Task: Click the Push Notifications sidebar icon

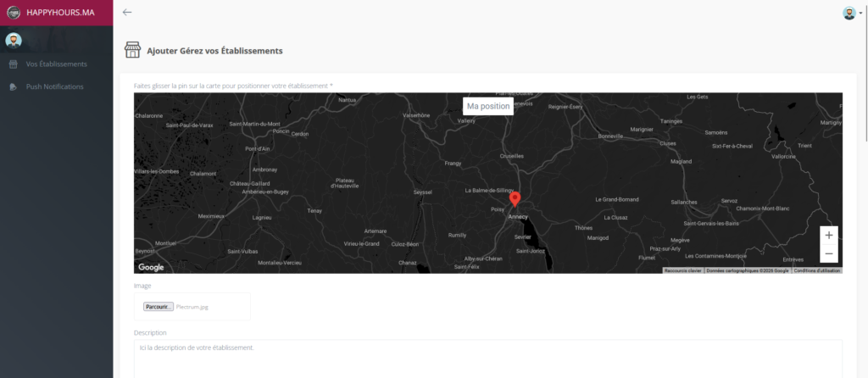Action: (x=13, y=86)
